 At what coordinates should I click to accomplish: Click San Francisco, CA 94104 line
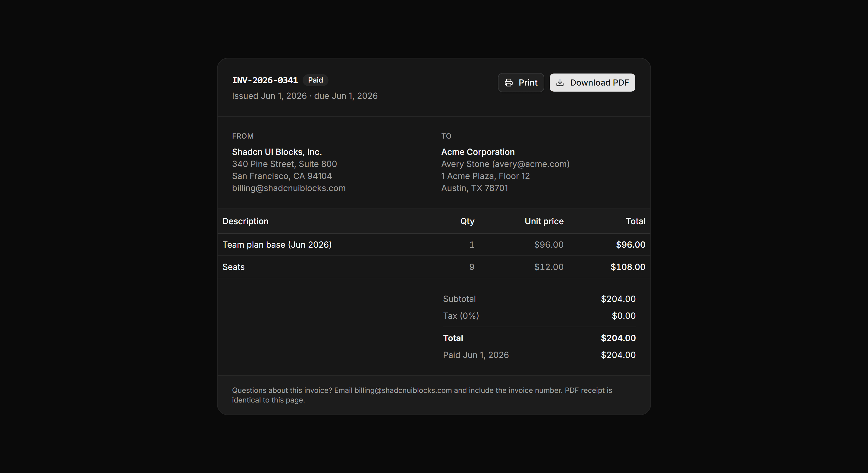(282, 176)
